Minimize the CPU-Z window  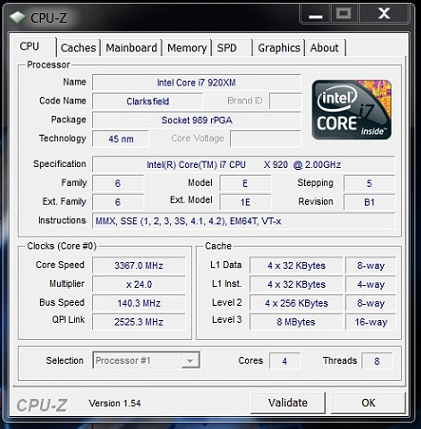pos(315,15)
